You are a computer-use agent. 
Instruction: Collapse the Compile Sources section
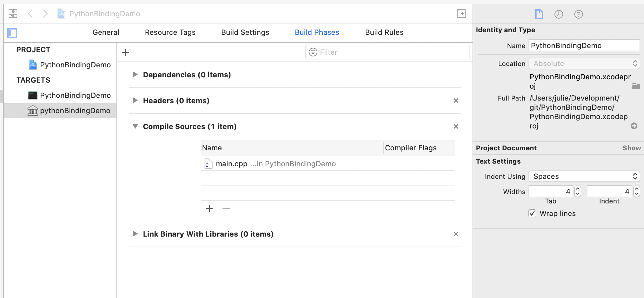135,126
